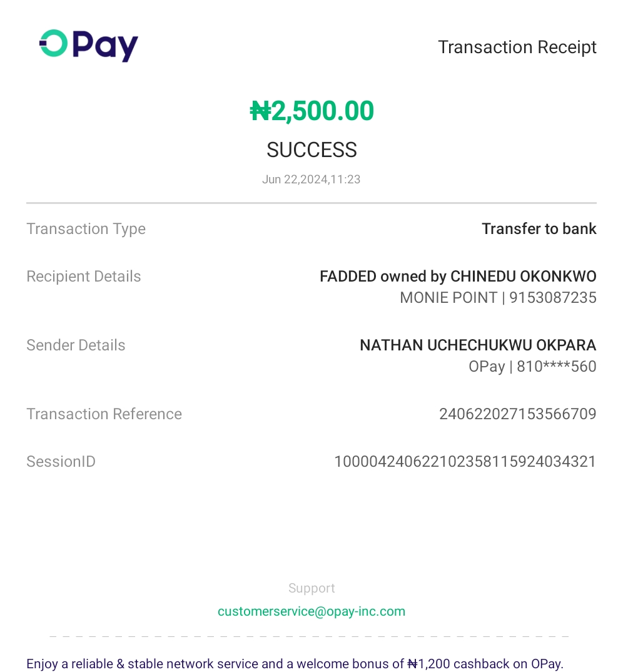Click the SessionID label

tap(61, 462)
